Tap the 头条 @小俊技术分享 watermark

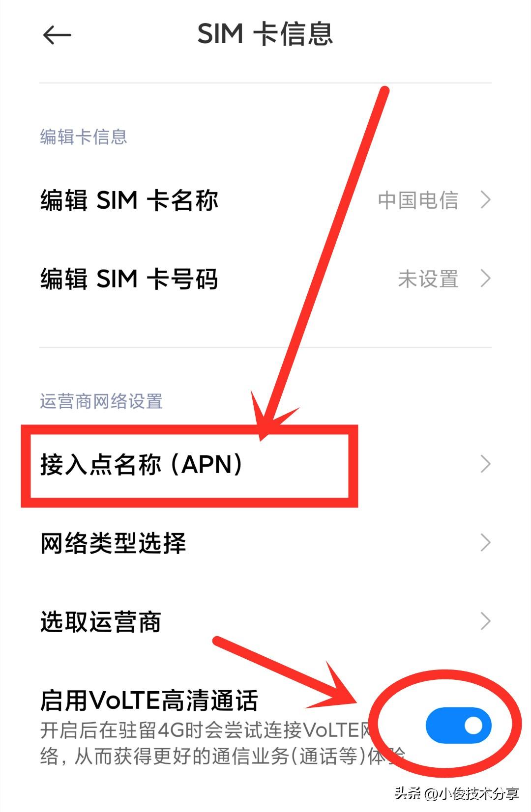point(456,794)
